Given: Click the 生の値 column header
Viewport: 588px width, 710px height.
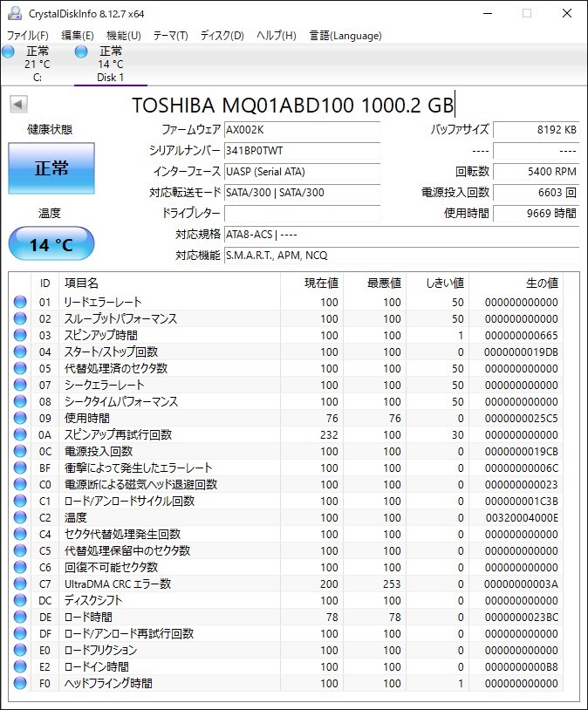Looking at the screenshot, I should [516, 283].
